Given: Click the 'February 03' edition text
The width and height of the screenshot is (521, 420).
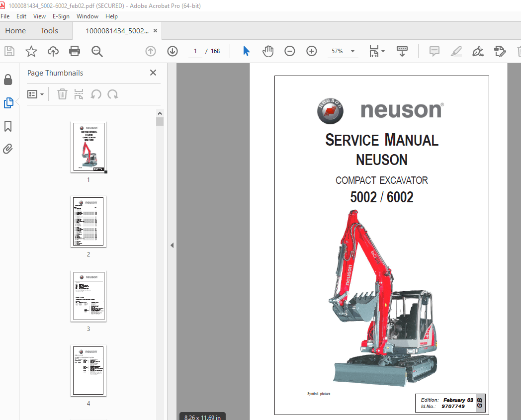Looking at the screenshot, I should tap(458, 400).
